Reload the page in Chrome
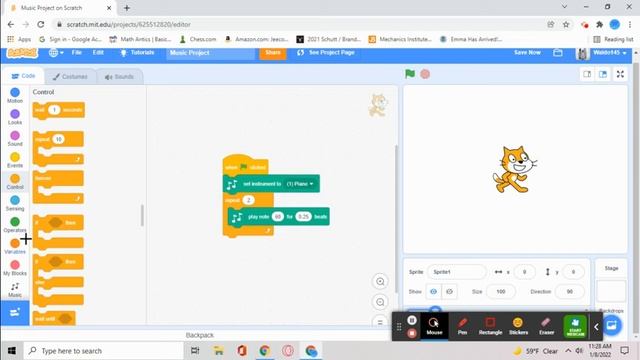This screenshot has height=360, width=640. [40, 24]
